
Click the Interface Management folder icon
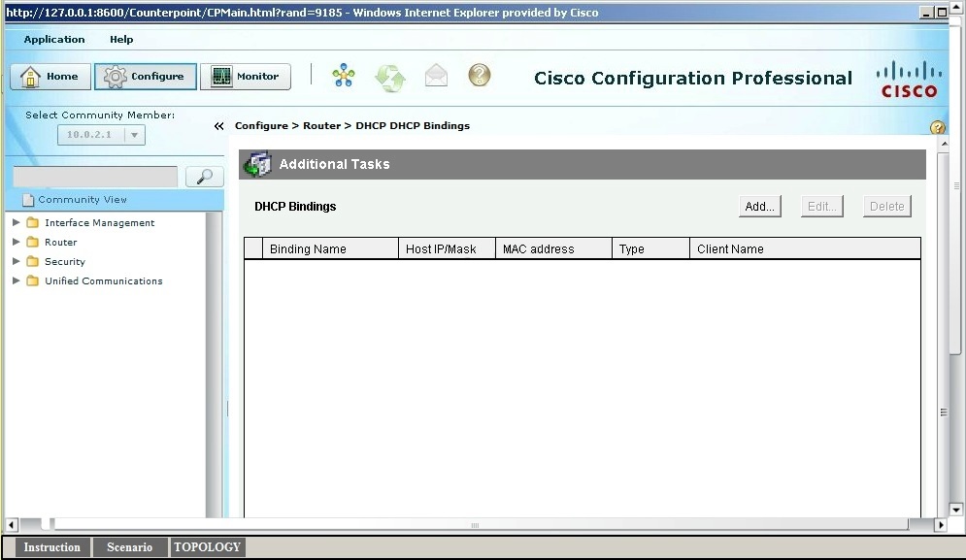33,222
